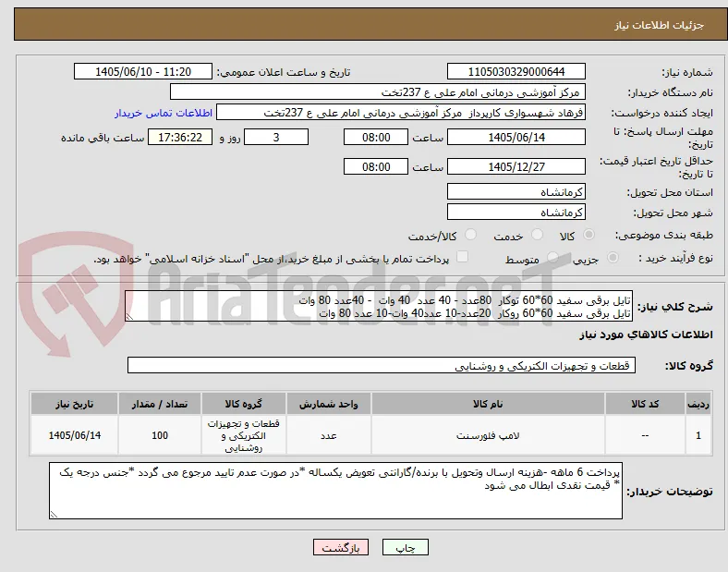Viewport: 728px width, 572px height.
Task: Click the واحد شمارش column header
Action: (329, 404)
